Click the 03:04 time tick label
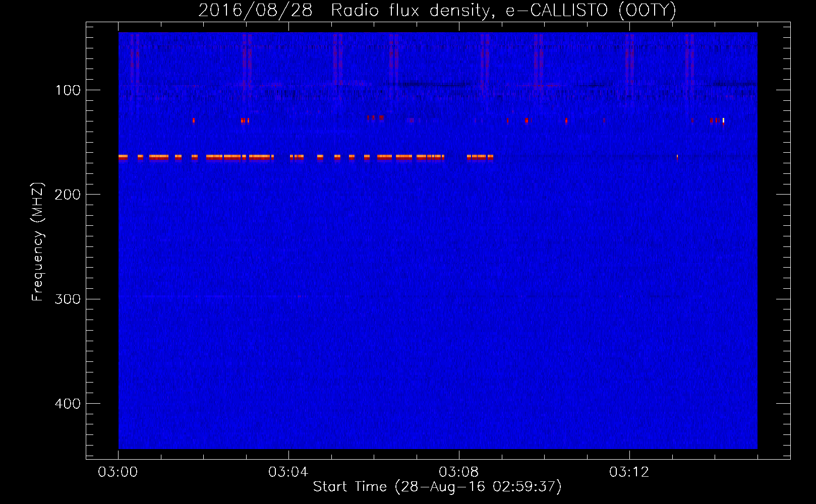 click(288, 472)
